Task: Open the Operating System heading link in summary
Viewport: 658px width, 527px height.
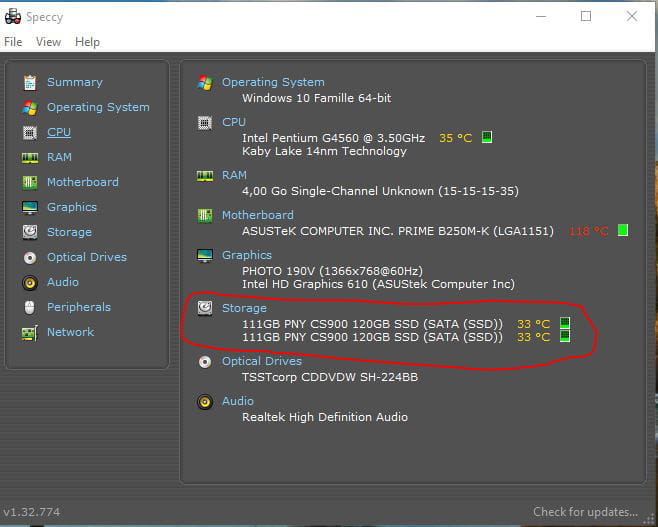Action: 273,82
